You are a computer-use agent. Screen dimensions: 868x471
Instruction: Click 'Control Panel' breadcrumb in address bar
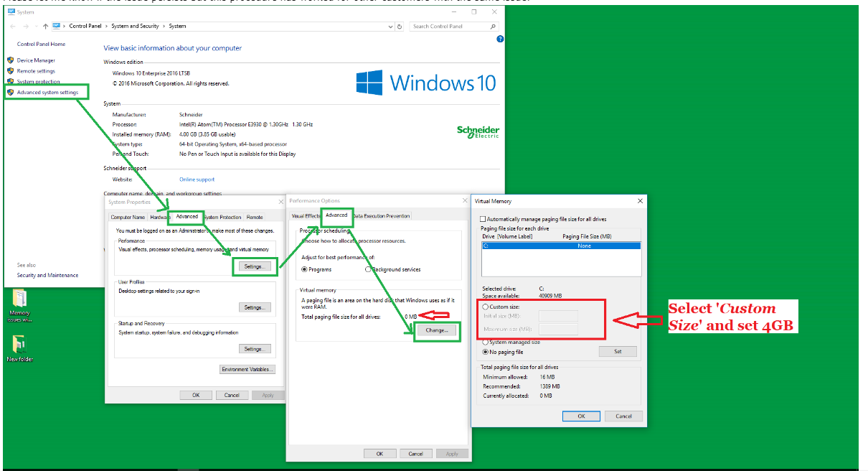[x=86, y=27]
